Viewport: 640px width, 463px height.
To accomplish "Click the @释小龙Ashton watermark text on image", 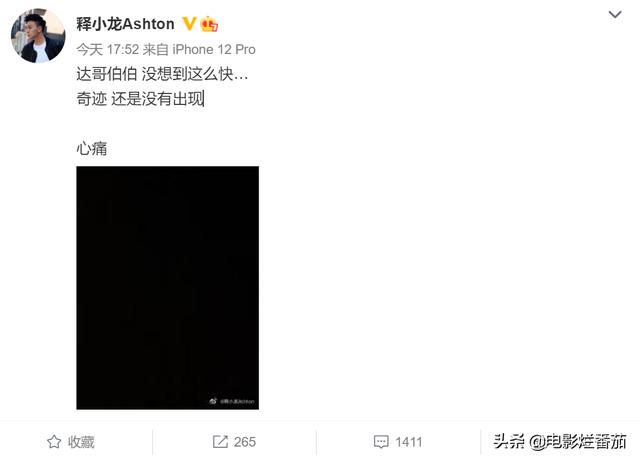I will 237,402.
